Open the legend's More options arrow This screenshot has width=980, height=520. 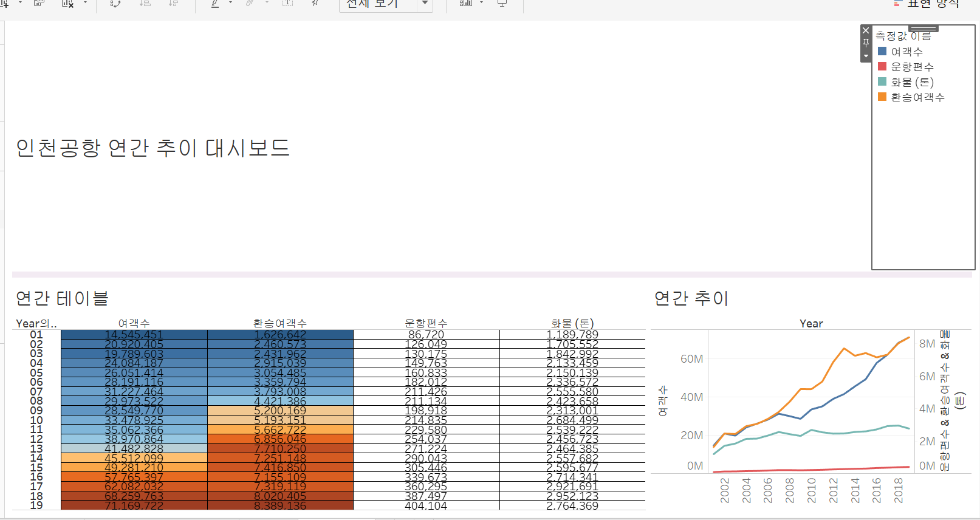pos(866,56)
